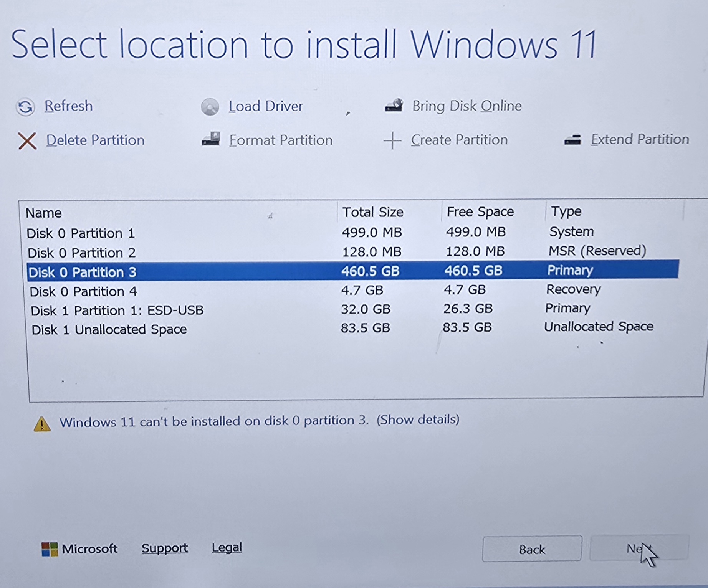Click the Extend Partition drive icon
This screenshot has height=588, width=708.
(x=572, y=140)
